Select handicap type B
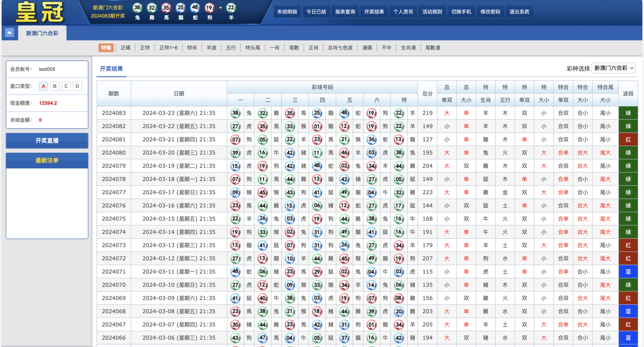 point(55,86)
